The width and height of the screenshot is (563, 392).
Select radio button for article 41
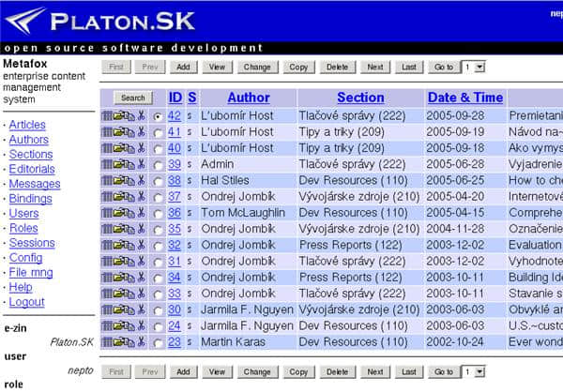(x=158, y=133)
